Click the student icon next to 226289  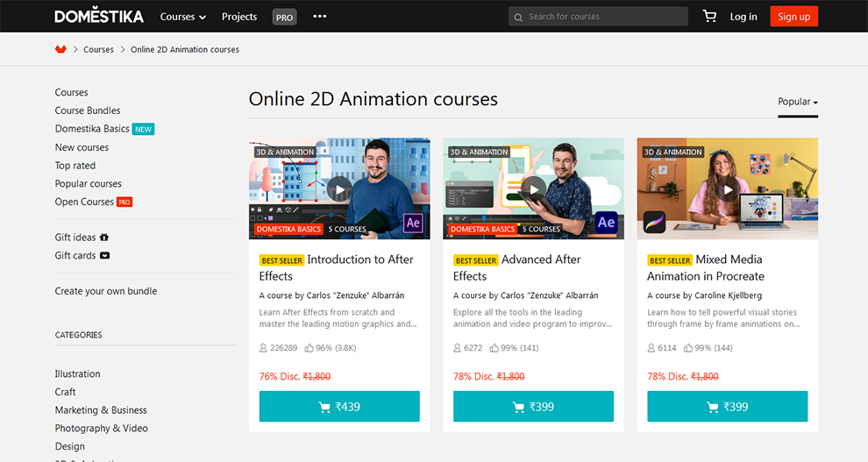click(263, 347)
